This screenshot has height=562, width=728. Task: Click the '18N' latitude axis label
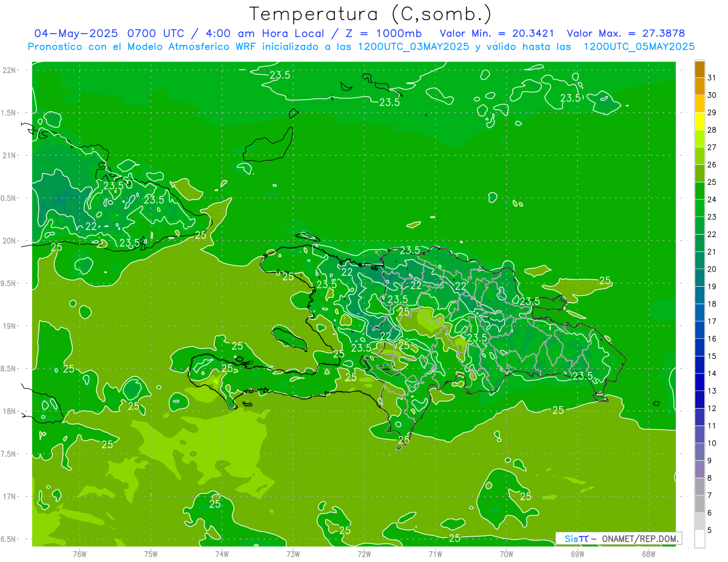tap(9, 411)
